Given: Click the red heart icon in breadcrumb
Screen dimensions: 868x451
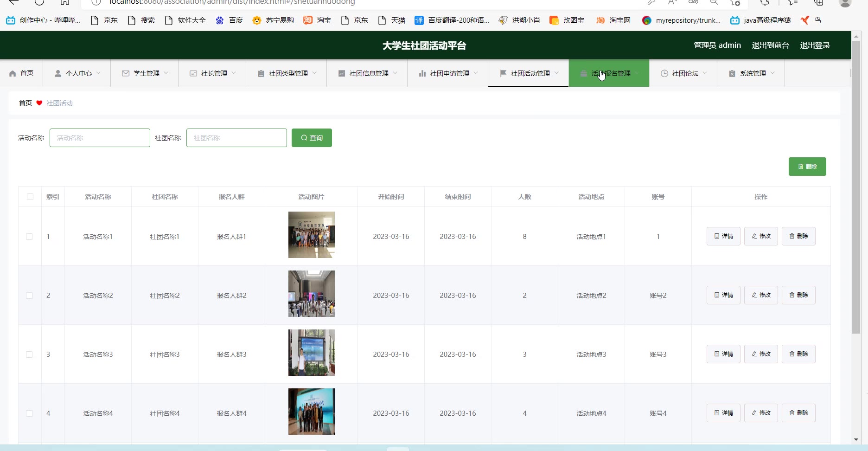Looking at the screenshot, I should click(x=39, y=103).
